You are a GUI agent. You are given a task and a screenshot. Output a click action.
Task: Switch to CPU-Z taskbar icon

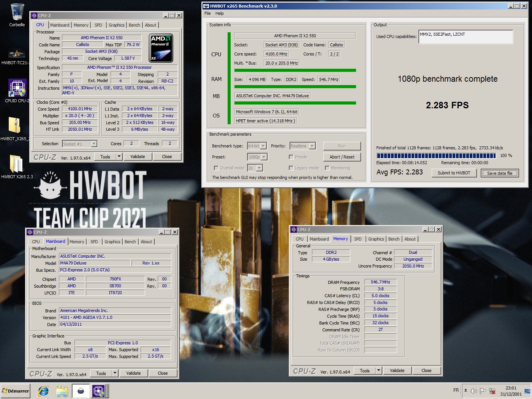coord(98,391)
